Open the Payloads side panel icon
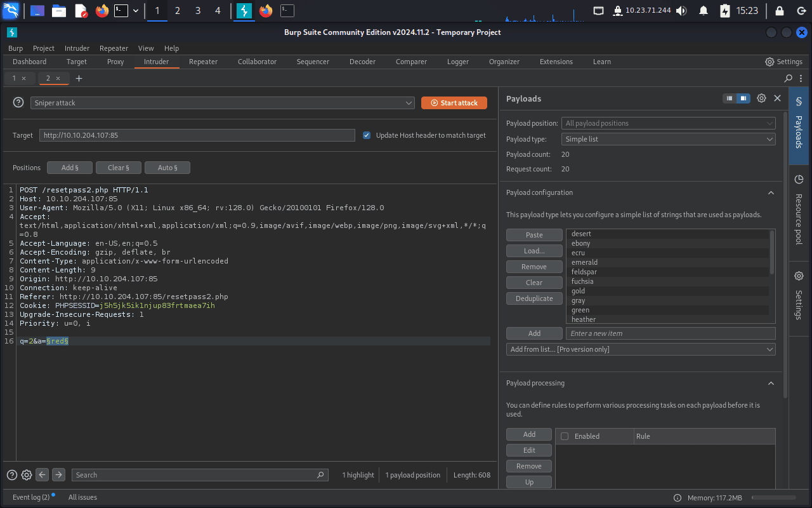Image resolution: width=812 pixels, height=508 pixels. 799,102
